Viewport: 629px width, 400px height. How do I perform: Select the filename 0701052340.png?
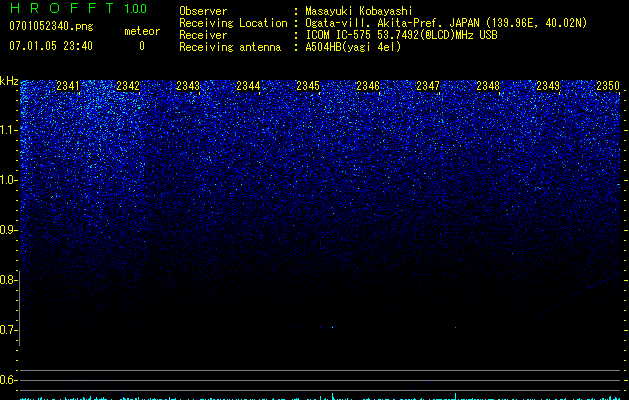51,26
